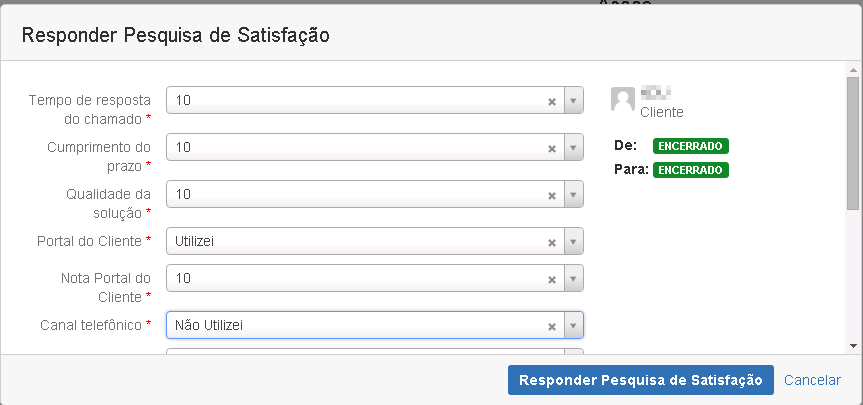This screenshot has width=863, height=405.
Task: Click the Cliente avatar icon
Action: [623, 99]
